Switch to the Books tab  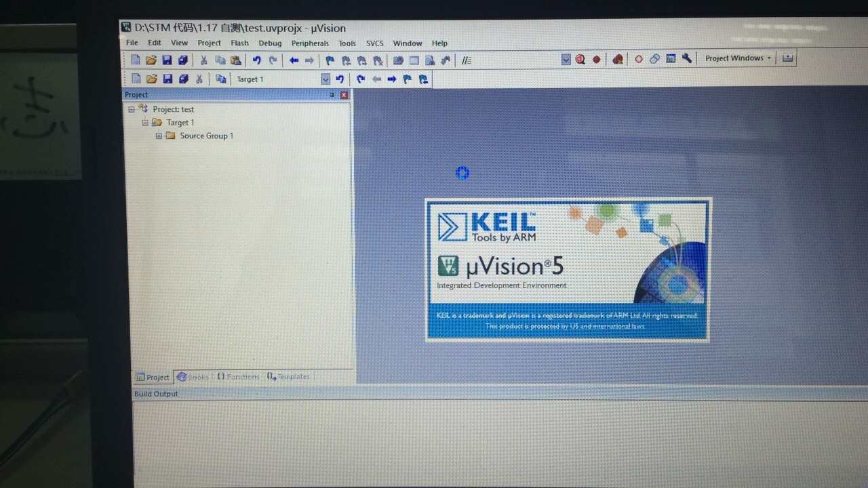tap(193, 377)
